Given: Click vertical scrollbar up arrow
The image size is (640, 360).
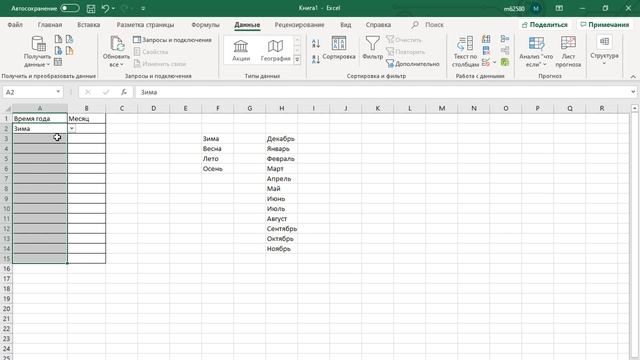Looking at the screenshot, I should 634,108.
